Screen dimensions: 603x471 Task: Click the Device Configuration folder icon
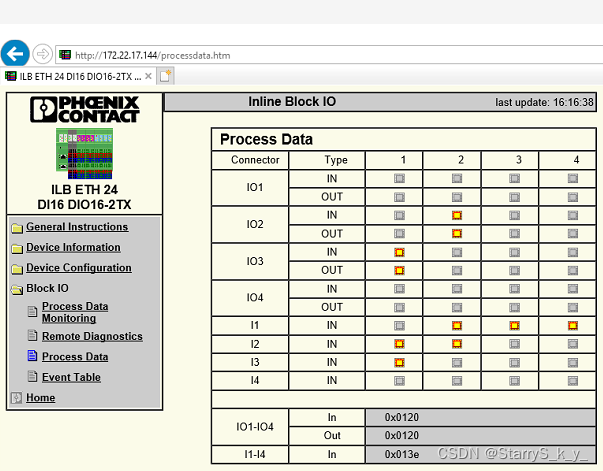[17, 269]
